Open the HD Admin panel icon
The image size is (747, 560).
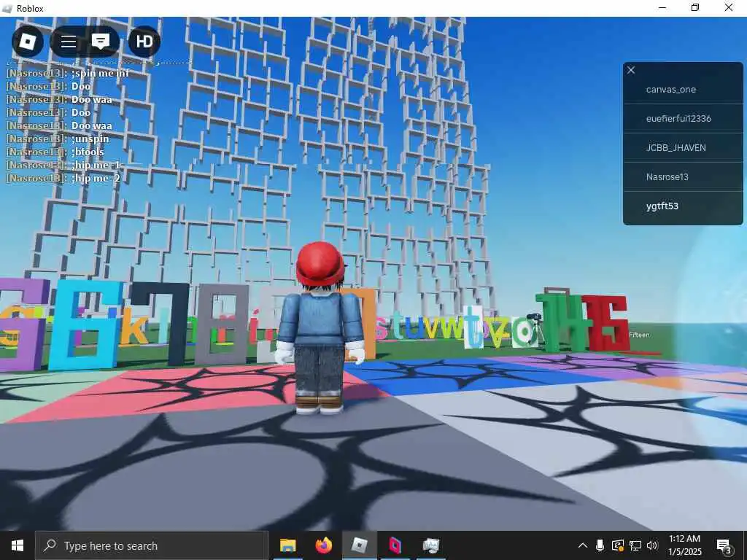pos(144,42)
